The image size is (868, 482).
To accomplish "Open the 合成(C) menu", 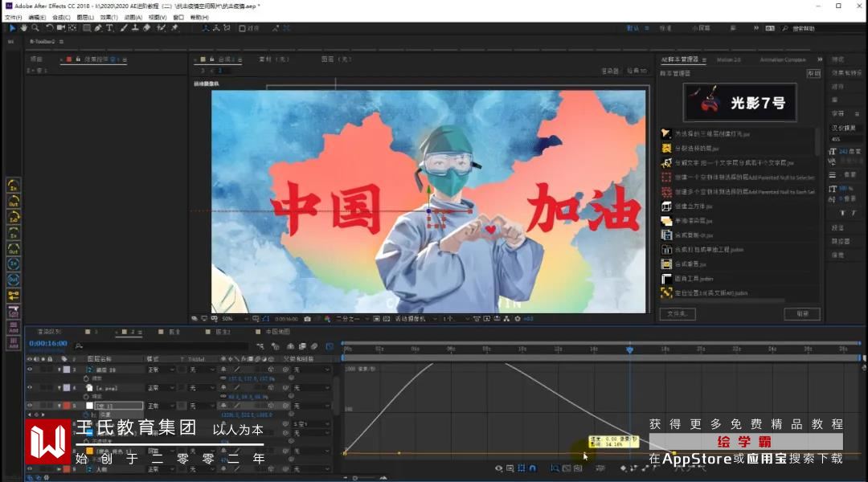I will point(61,17).
